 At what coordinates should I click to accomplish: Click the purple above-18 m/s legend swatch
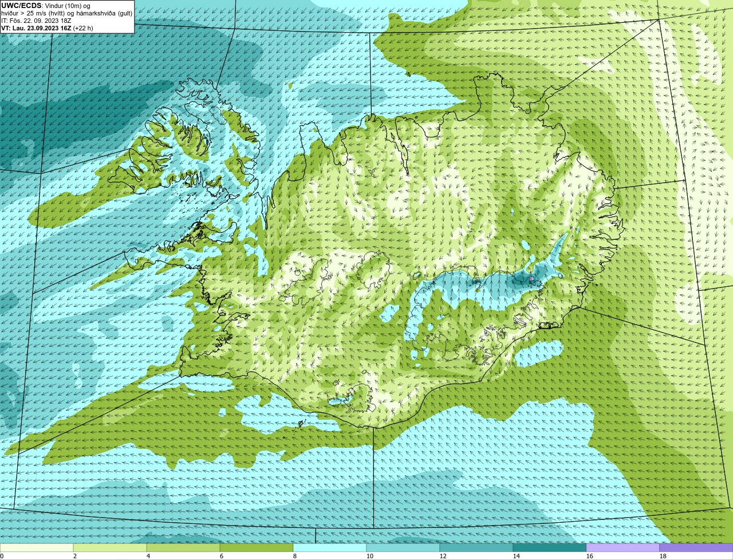pos(696,547)
